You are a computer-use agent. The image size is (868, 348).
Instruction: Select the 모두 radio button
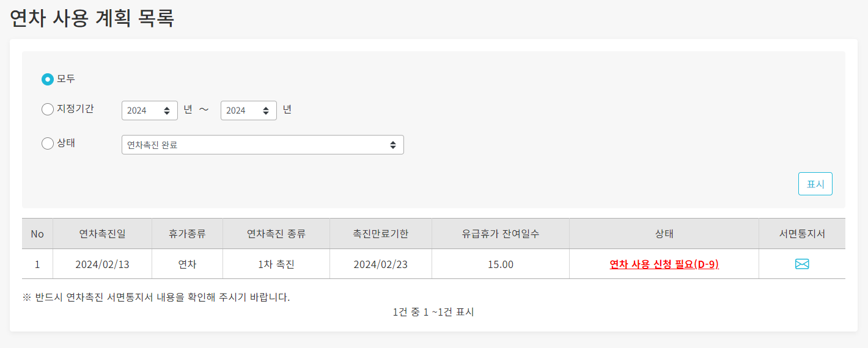(48, 79)
